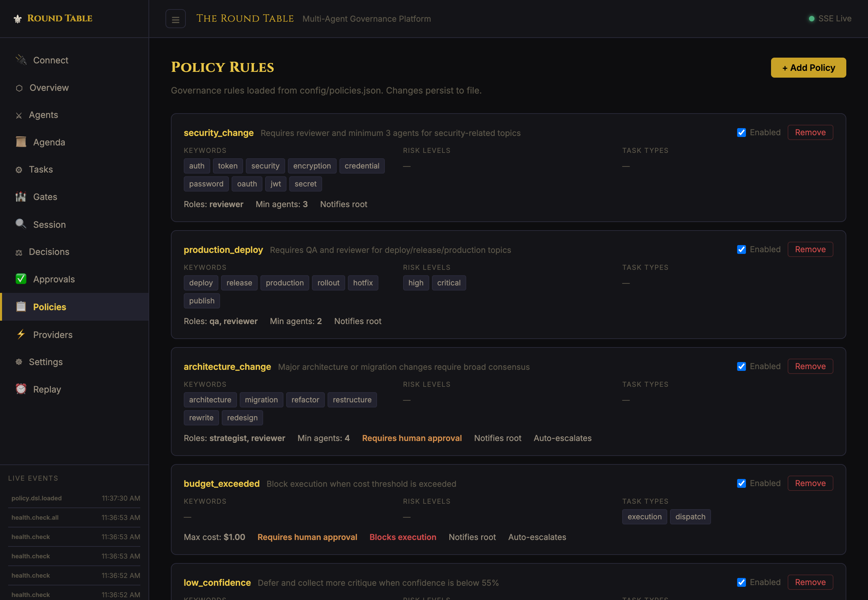Image resolution: width=868 pixels, height=600 pixels.
Task: Disable the production_deploy policy checkbox
Action: click(x=741, y=249)
